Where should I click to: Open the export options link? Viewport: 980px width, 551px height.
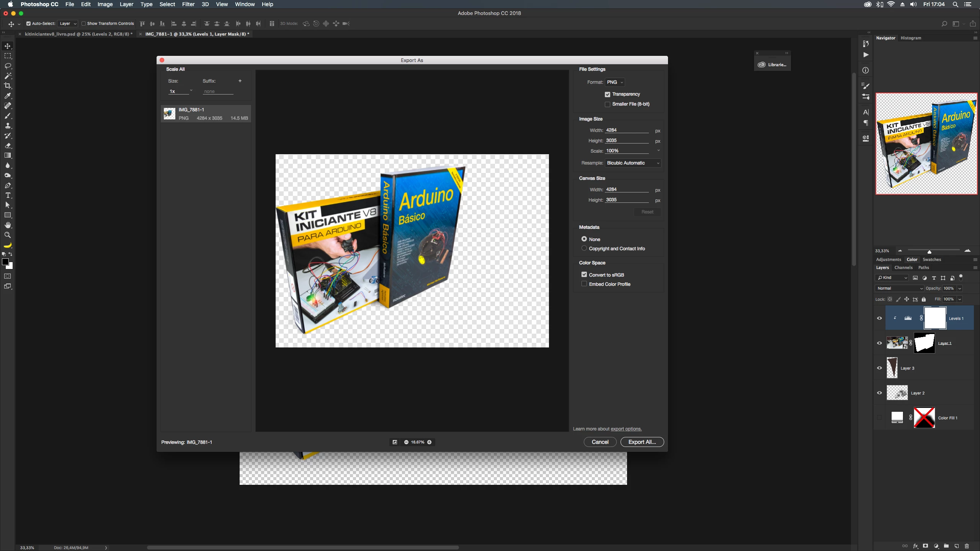click(x=626, y=429)
